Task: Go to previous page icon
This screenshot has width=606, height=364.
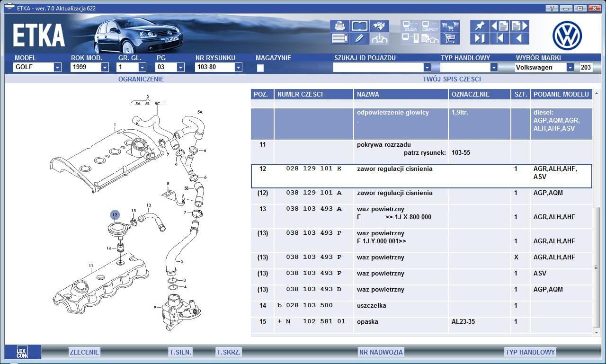Action: 499,26
